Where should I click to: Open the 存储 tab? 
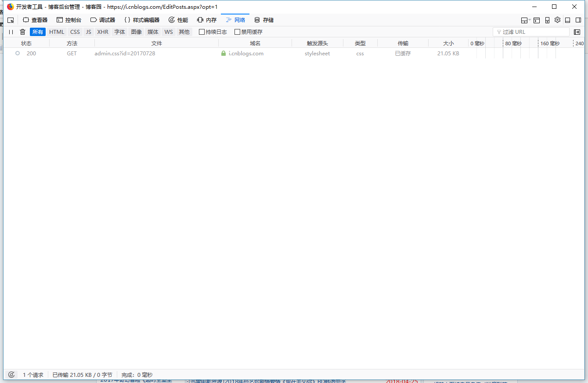[x=264, y=20]
